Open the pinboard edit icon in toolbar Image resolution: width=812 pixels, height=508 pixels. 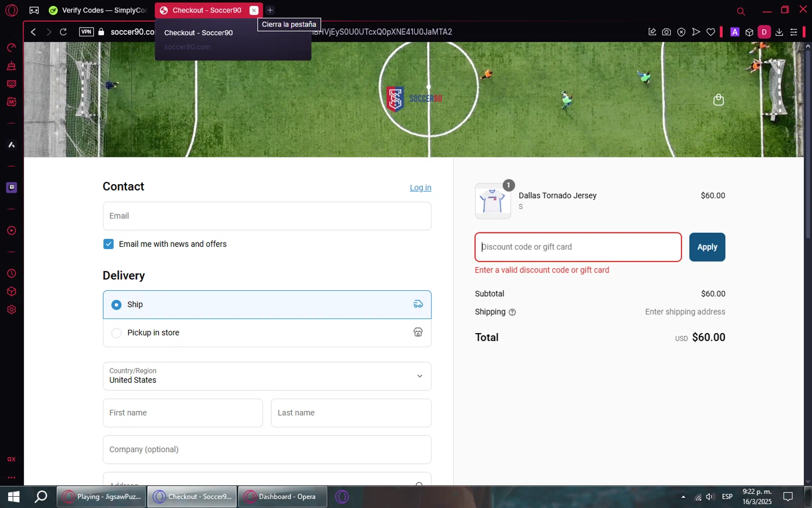[x=652, y=32]
